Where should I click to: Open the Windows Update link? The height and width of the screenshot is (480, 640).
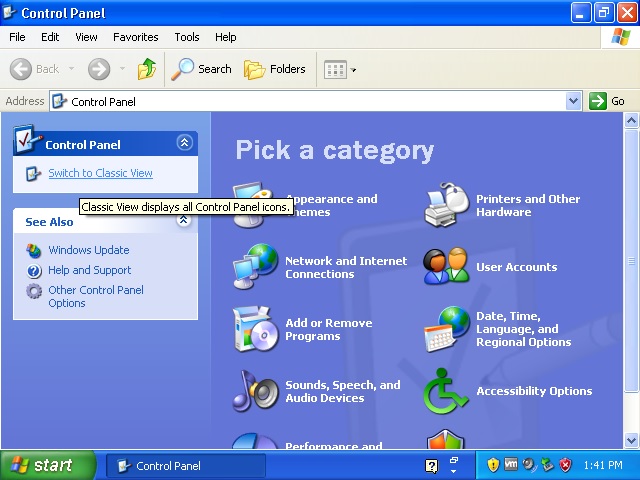[x=88, y=250]
